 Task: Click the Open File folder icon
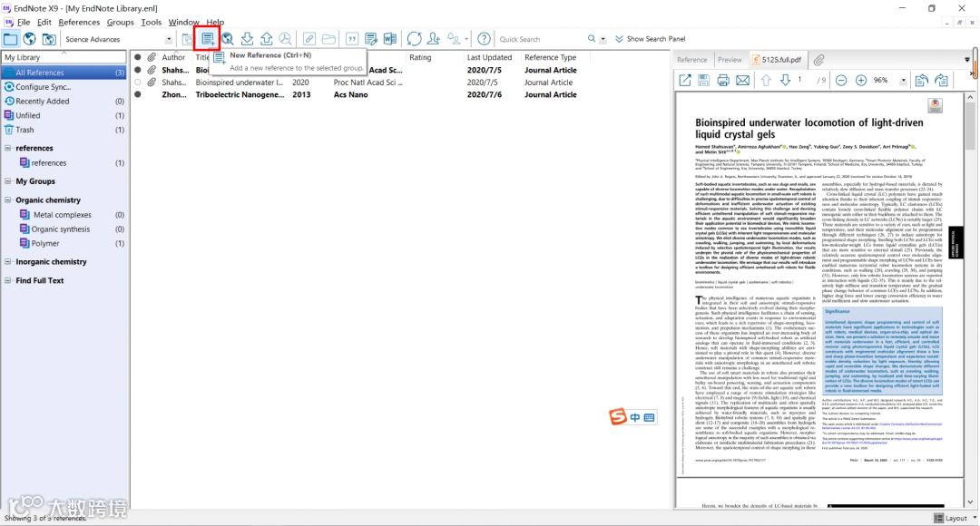click(x=328, y=39)
